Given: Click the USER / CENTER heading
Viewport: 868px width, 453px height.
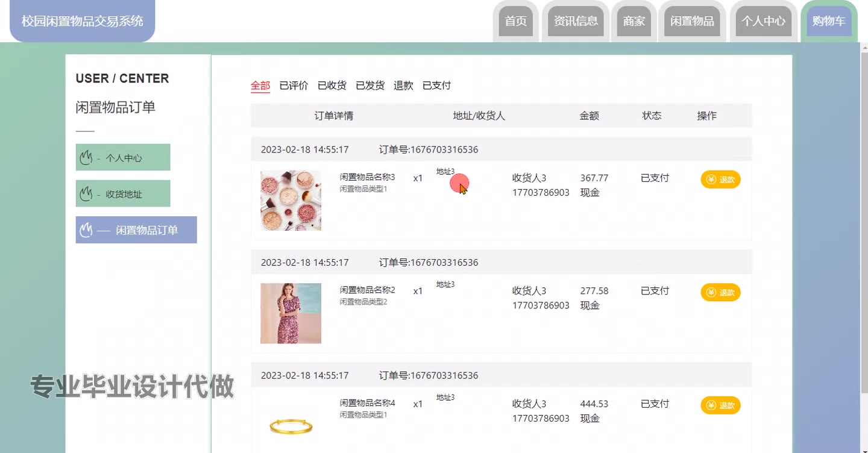Looking at the screenshot, I should pos(122,78).
